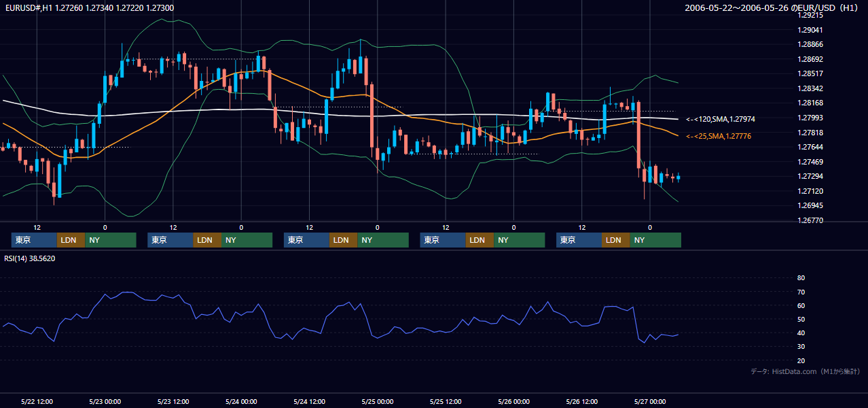
Task: Click RSI axis level 40
Action: coord(801,333)
